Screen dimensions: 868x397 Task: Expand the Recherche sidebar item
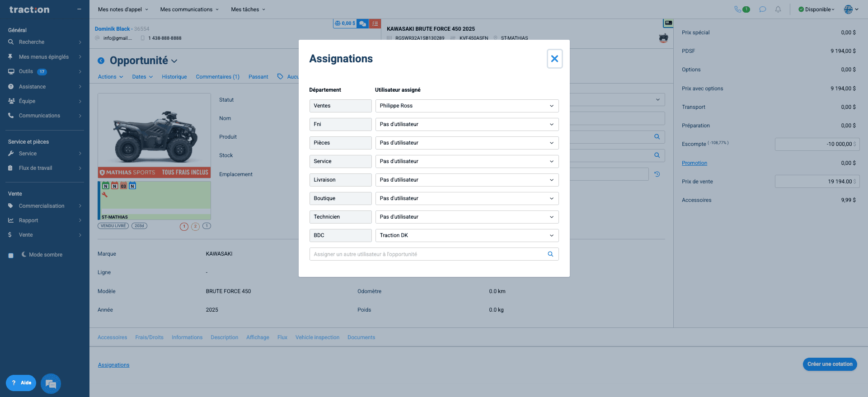45,42
